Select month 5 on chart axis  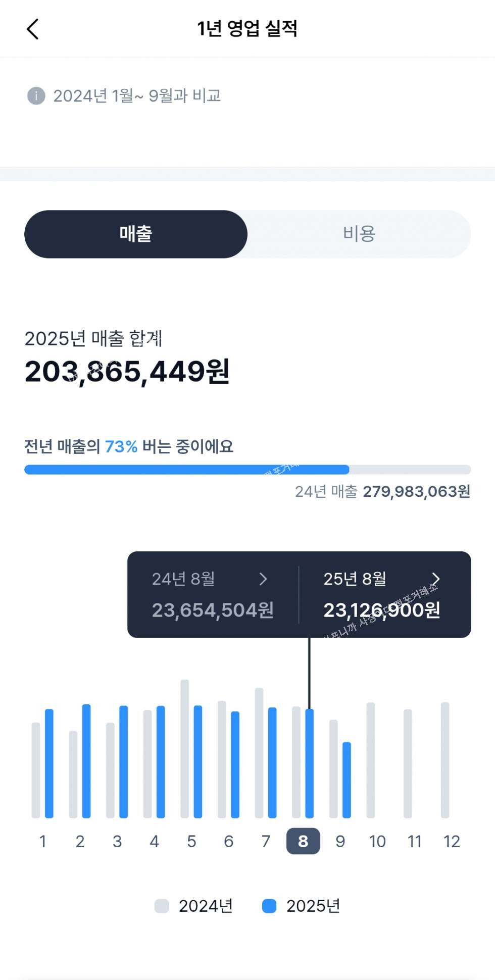[191, 841]
